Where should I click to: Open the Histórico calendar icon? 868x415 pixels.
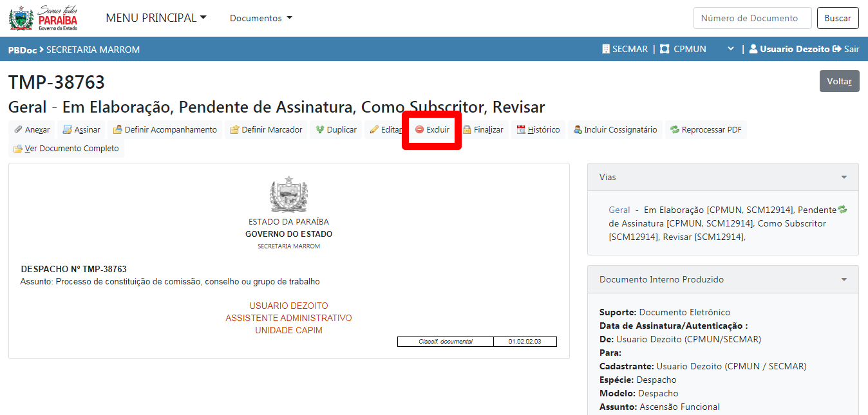coord(521,130)
